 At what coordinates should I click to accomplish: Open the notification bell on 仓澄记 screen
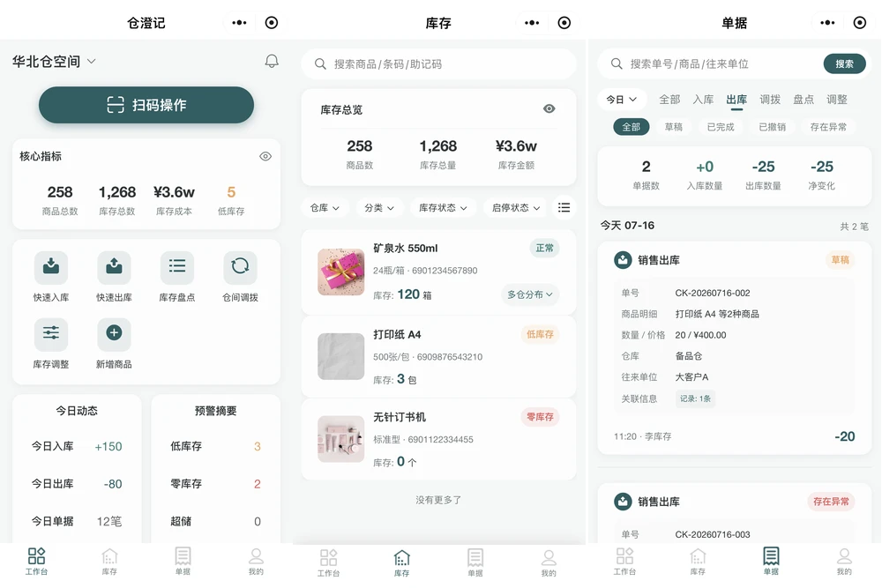coord(272,61)
